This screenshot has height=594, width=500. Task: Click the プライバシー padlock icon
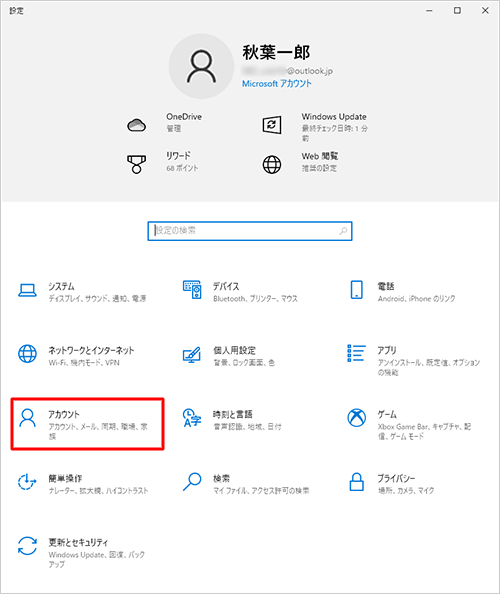(356, 481)
